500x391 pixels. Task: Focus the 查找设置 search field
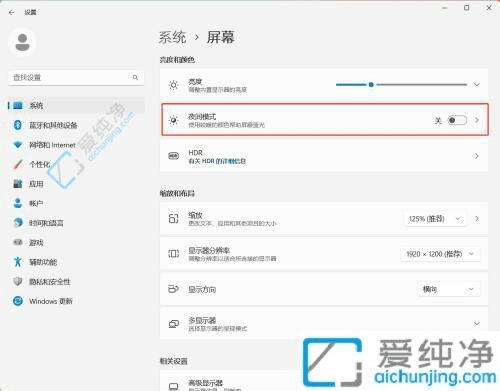pos(76,78)
